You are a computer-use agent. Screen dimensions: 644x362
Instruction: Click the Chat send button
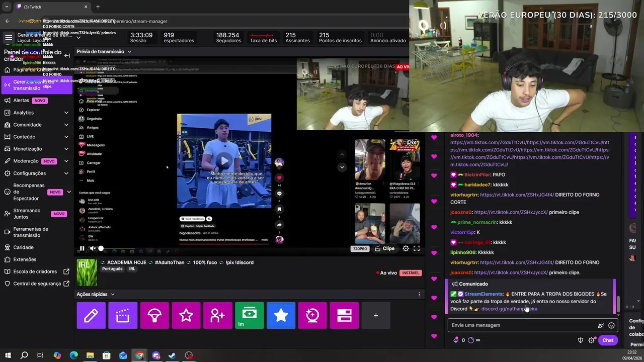coord(608,340)
